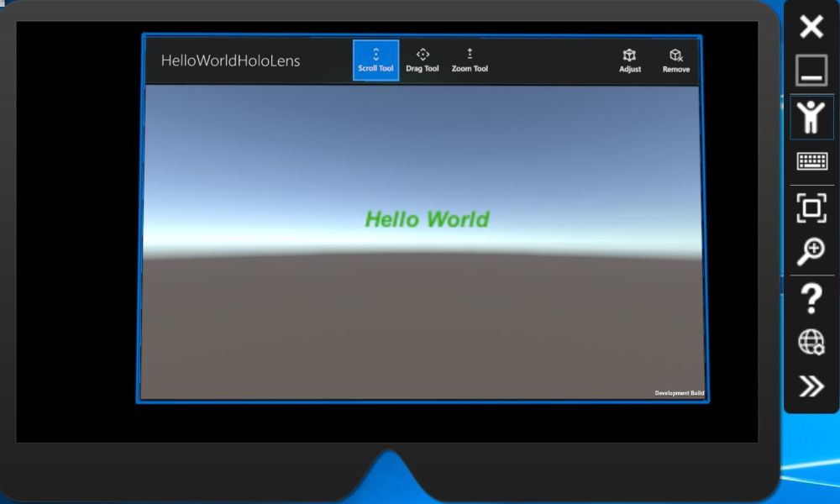
Task: Click the Remove button
Action: pos(675,60)
